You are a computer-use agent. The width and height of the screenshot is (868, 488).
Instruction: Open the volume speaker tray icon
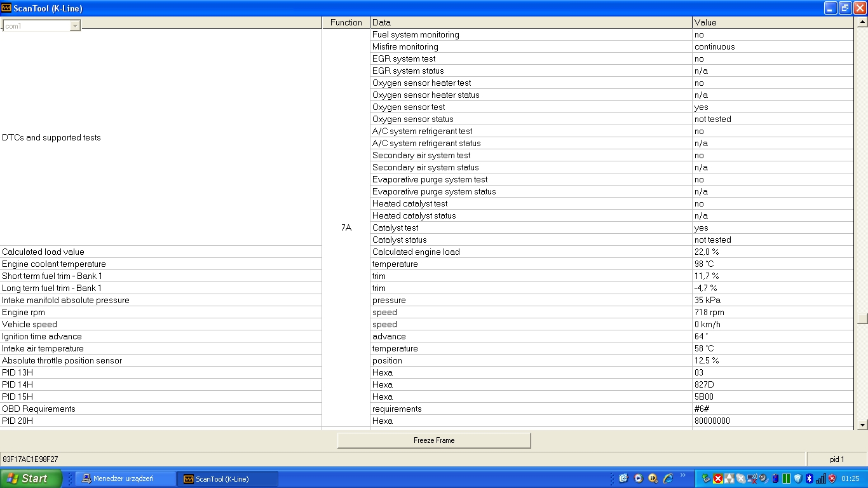764,478
